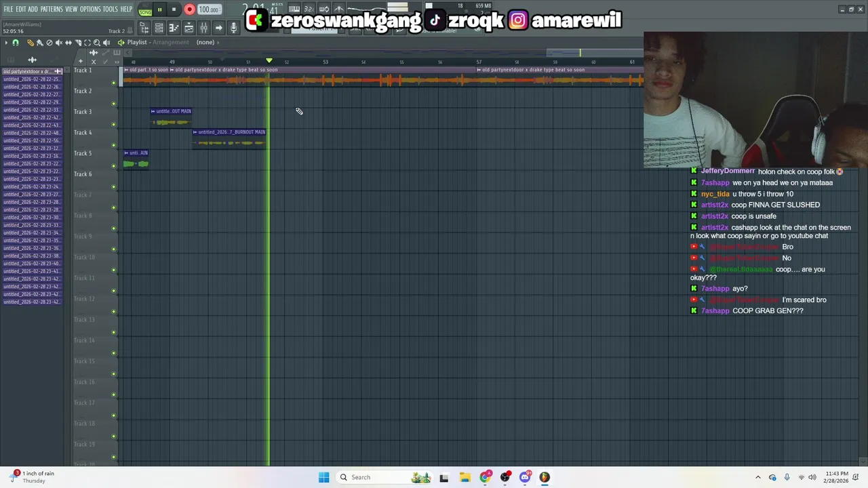Pause playback with the pause button

tap(159, 9)
